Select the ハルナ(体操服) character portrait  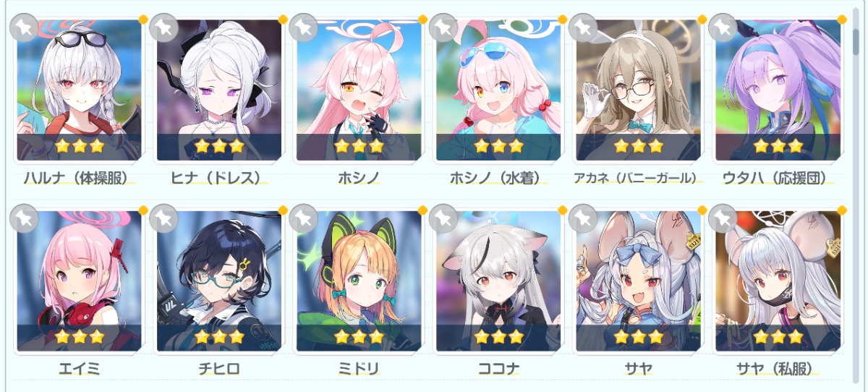click(x=80, y=90)
